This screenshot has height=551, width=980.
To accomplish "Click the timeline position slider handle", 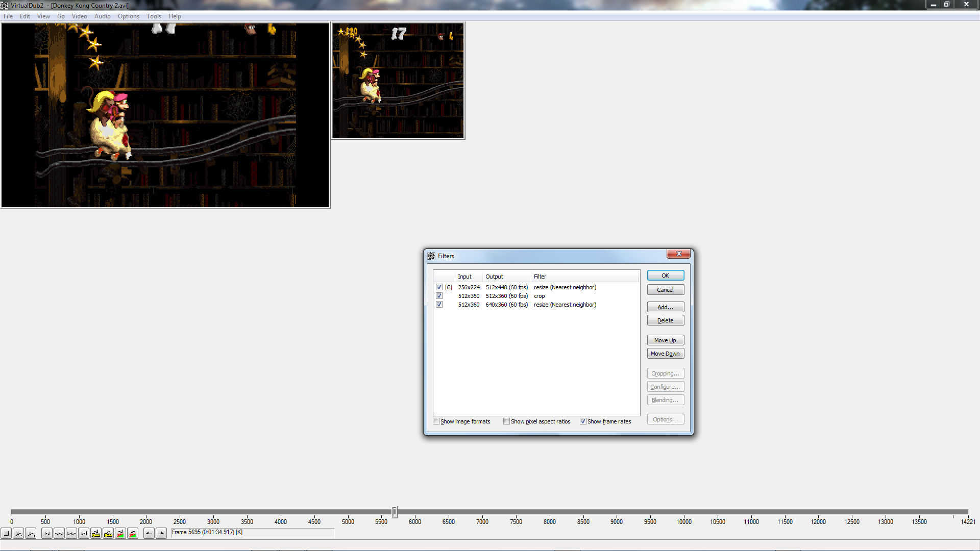I will coord(395,512).
